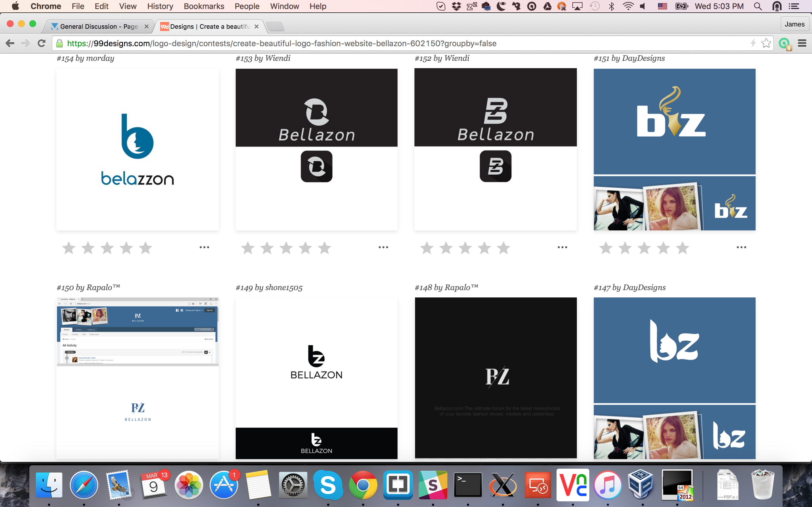Open Skype from the dock
The image size is (812, 507).
328,485
